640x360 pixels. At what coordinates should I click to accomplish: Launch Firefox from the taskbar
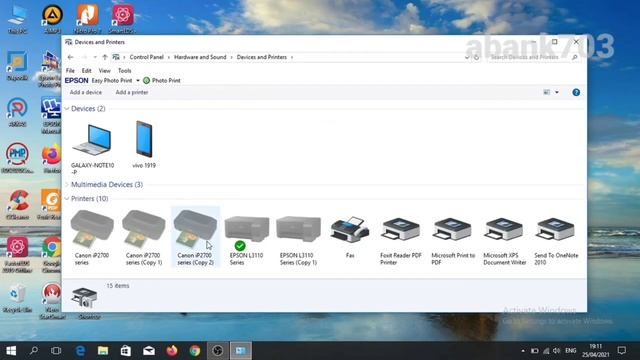pos(172,351)
